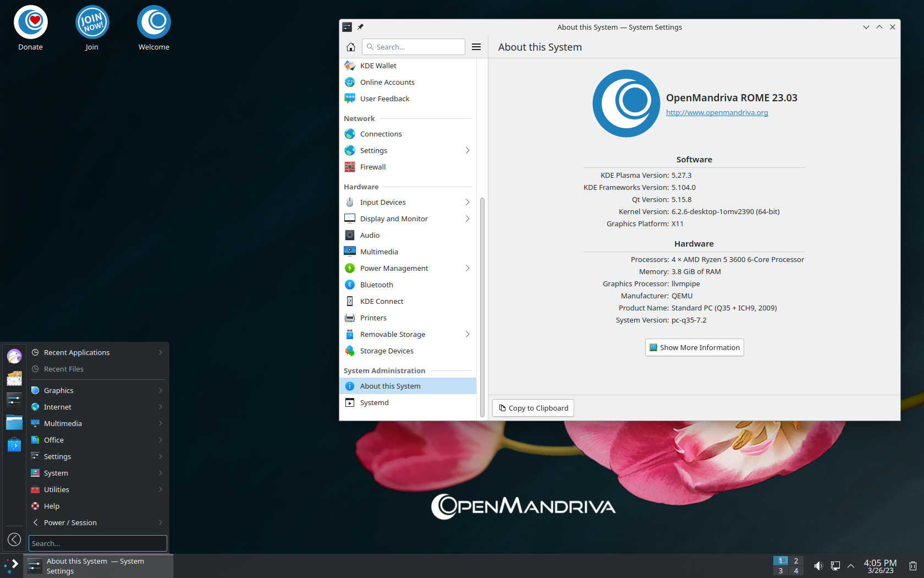Click Show More Information button
924x578 pixels.
(694, 347)
